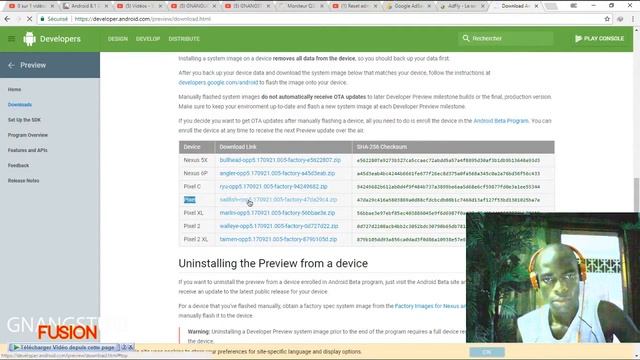Image resolution: width=640 pixels, height=360 pixels.
Task: Click the secure padlock icon
Action: [42, 19]
